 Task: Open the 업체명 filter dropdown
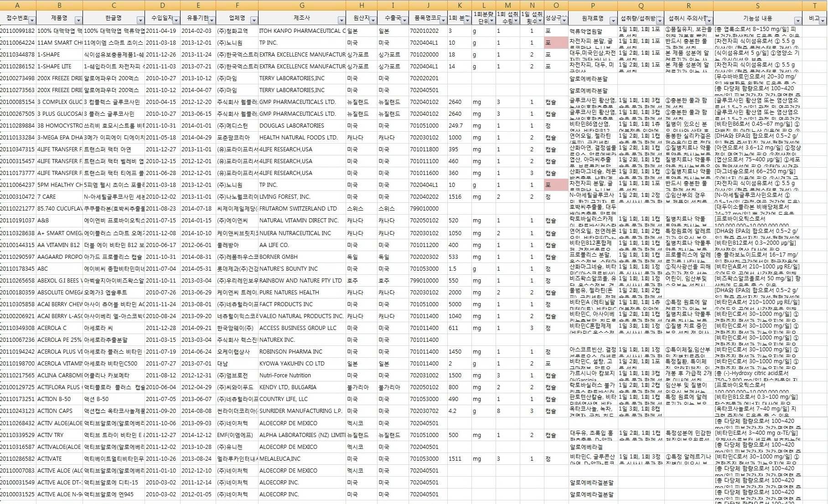coord(254,21)
